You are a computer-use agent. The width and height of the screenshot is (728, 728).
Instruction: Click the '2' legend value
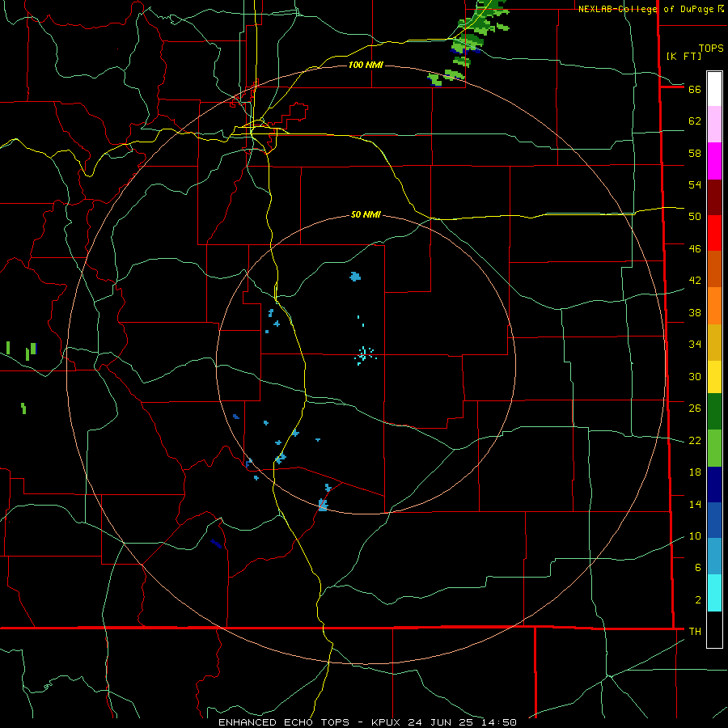coord(697,600)
